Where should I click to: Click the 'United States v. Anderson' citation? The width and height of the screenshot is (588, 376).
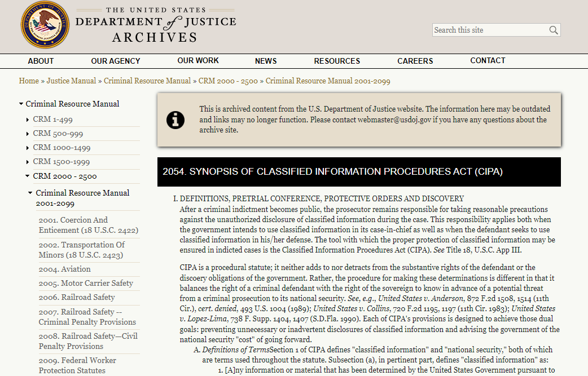[421, 298]
